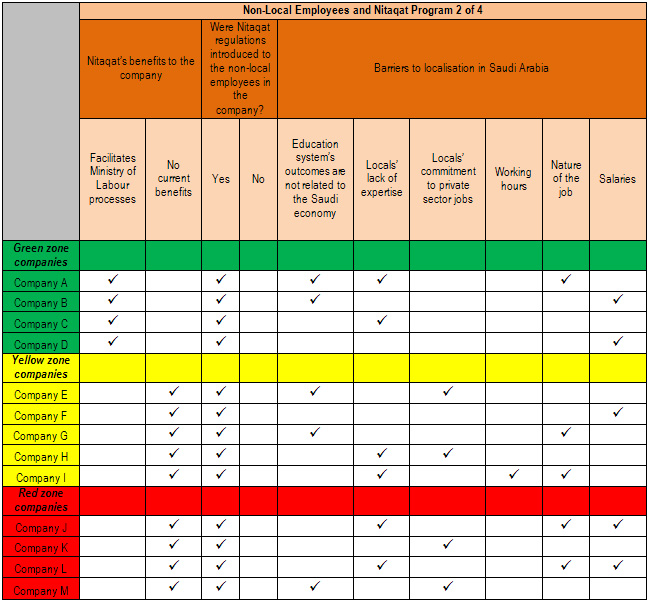This screenshot has width=650, height=603.
Task: Click Company G's checkmark under Education system's outcomes
Action: tap(315, 433)
